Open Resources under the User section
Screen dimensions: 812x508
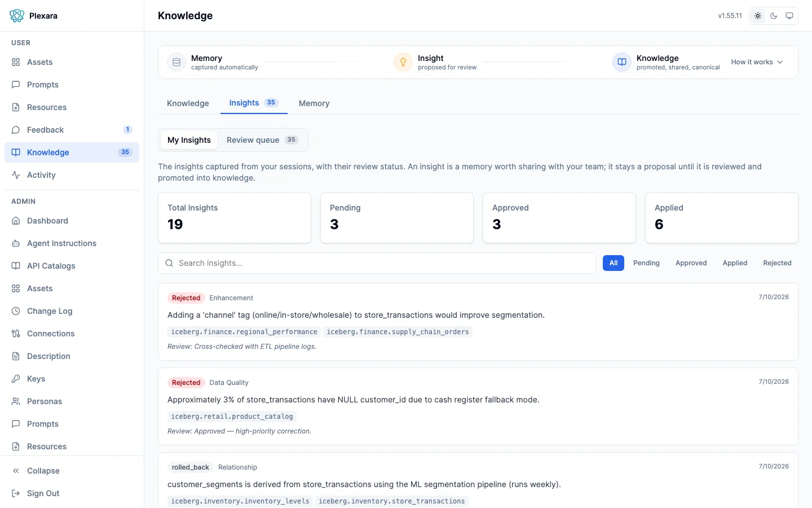72,107
